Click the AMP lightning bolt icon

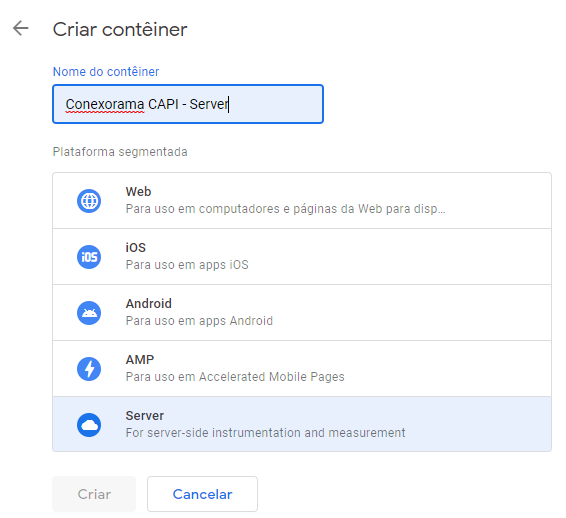tap(89, 369)
